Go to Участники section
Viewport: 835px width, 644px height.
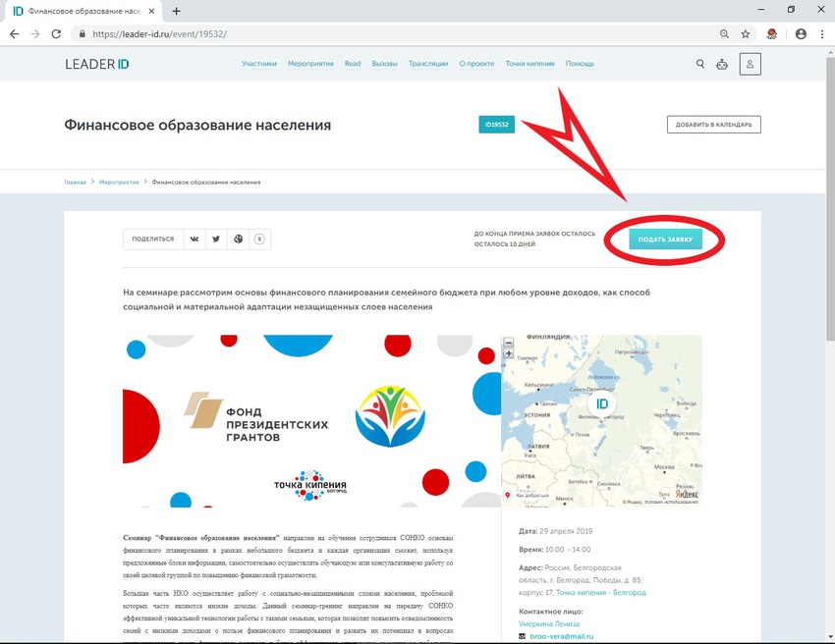tap(259, 64)
